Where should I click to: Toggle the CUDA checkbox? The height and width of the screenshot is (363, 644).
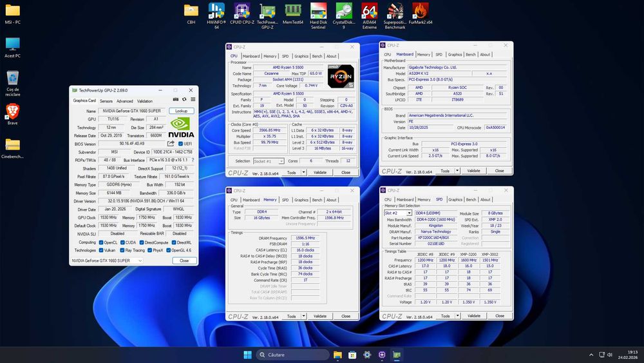click(x=122, y=242)
